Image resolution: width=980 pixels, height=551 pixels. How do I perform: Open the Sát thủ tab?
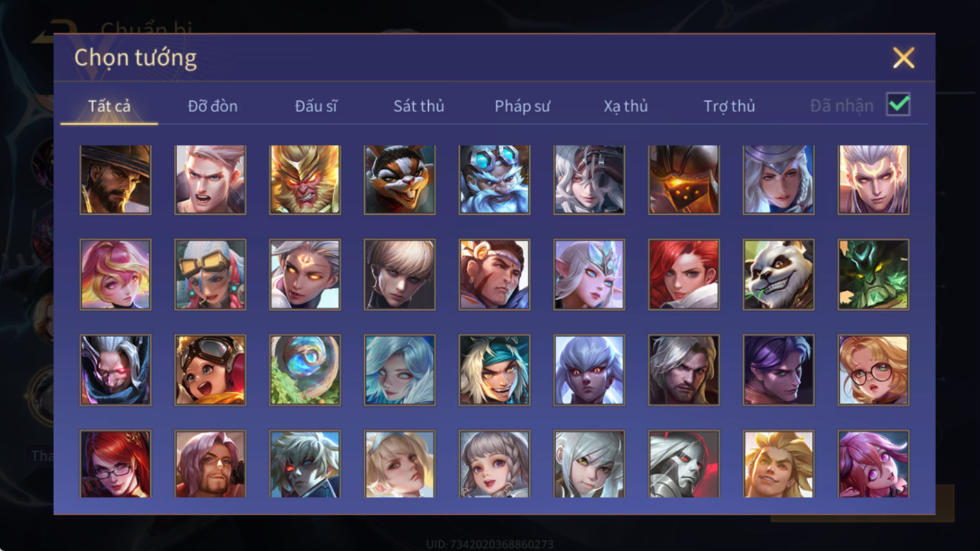[x=419, y=106]
